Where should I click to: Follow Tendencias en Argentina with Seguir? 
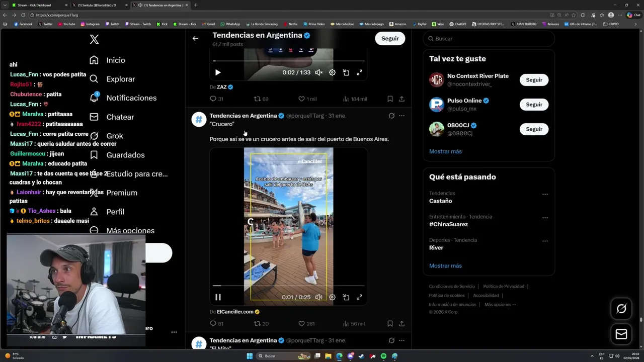point(390,38)
